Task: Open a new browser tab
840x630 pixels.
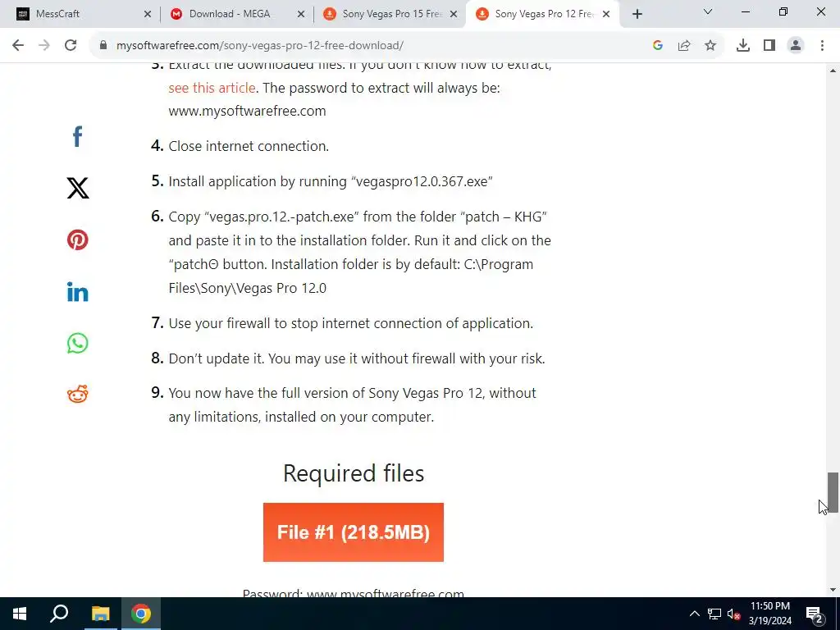Action: point(637,15)
